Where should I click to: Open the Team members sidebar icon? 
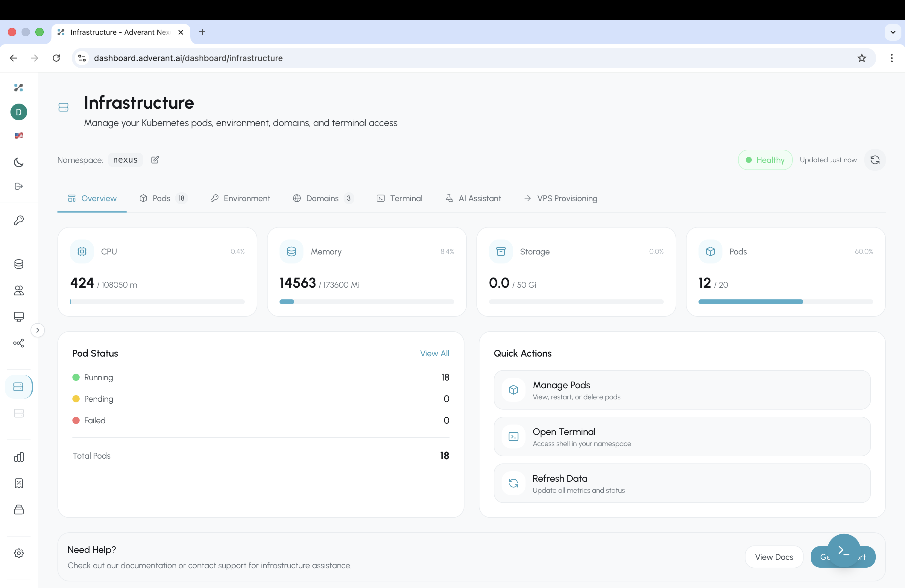pyautogui.click(x=19, y=291)
